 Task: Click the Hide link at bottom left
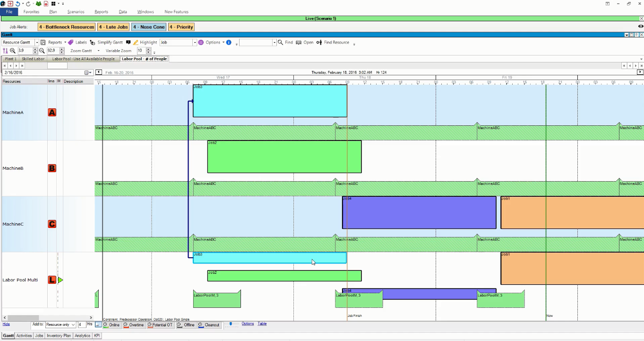click(x=6, y=324)
